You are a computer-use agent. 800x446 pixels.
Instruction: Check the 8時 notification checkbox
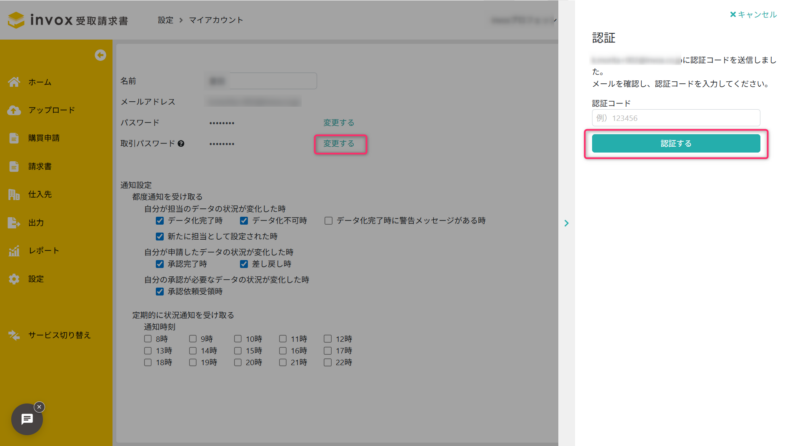coord(148,339)
